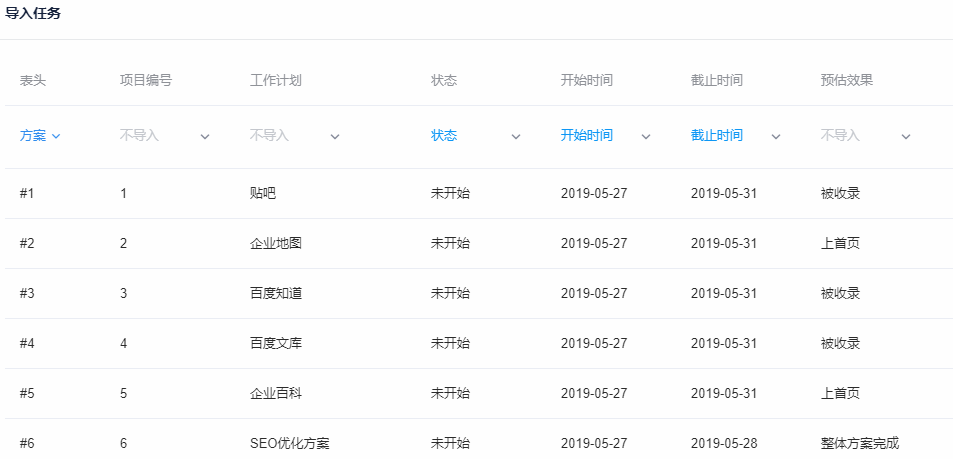953x459 pixels.
Task: Open the 方案 header dropdown
Action: (40, 136)
